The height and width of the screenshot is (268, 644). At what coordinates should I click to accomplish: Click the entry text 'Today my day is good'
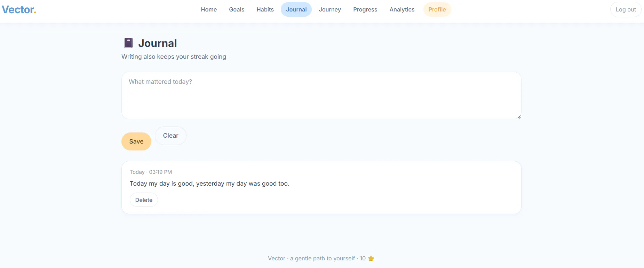pyautogui.click(x=161, y=184)
